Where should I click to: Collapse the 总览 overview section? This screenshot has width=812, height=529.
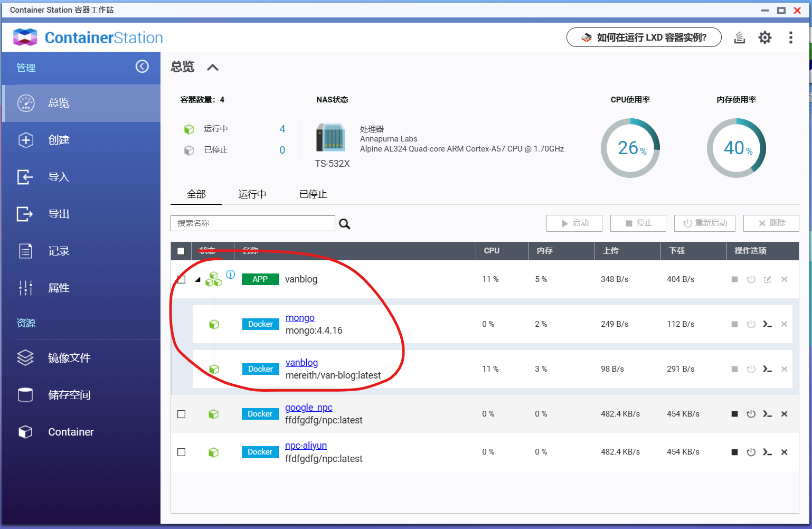[x=212, y=68]
